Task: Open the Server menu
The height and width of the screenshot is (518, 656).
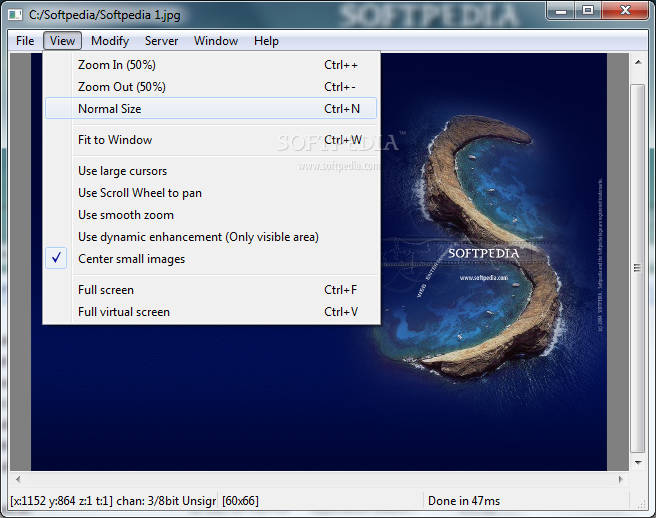Action: pyautogui.click(x=161, y=41)
